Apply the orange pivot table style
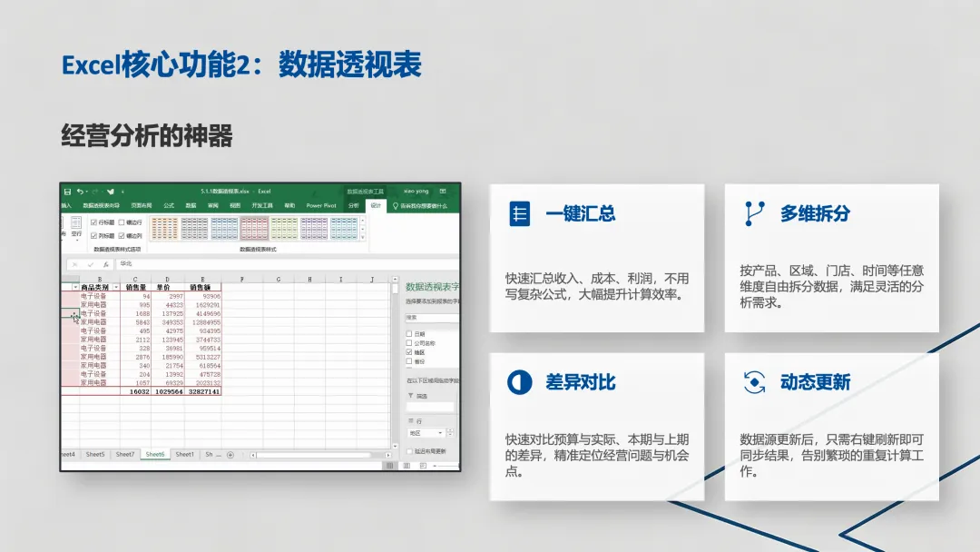This screenshot has height=552, width=980. click(x=164, y=229)
